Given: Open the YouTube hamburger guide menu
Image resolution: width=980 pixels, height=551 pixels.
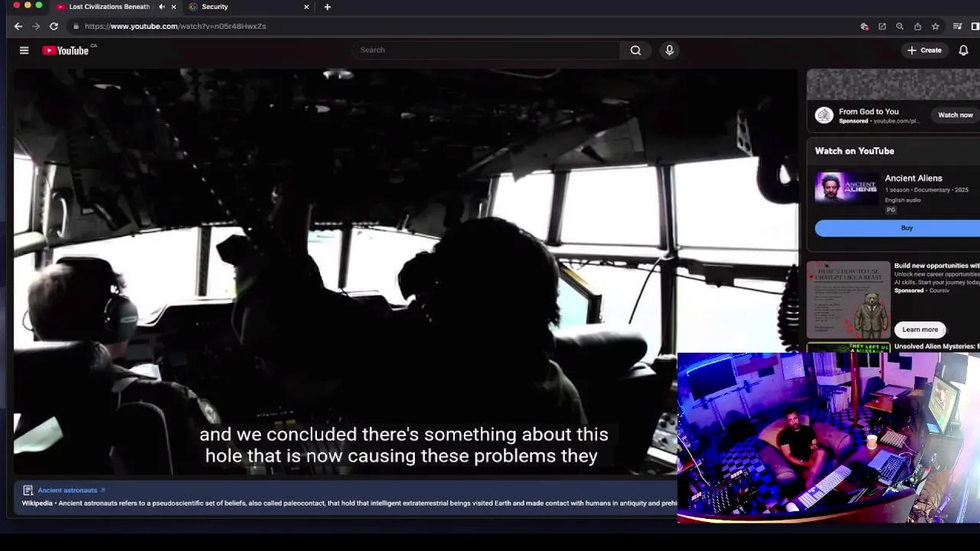Looking at the screenshot, I should (24, 51).
